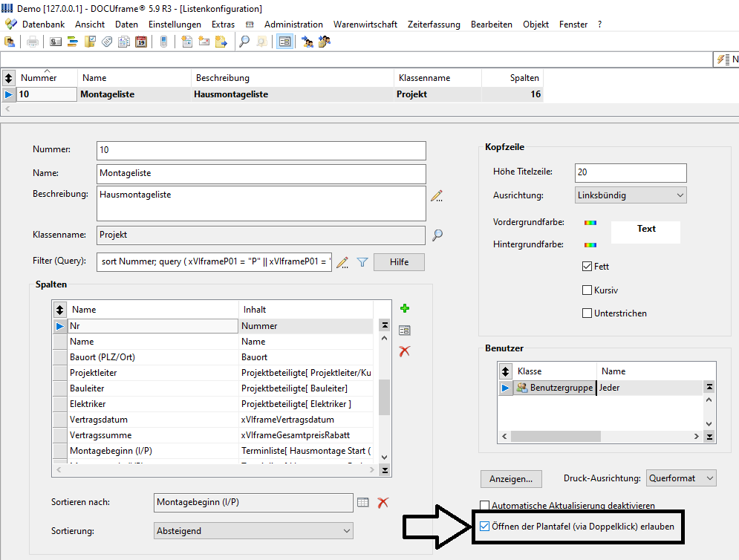Click the mobile phone toolbar icon
The height and width of the screenshot is (560, 739).
tap(164, 42)
